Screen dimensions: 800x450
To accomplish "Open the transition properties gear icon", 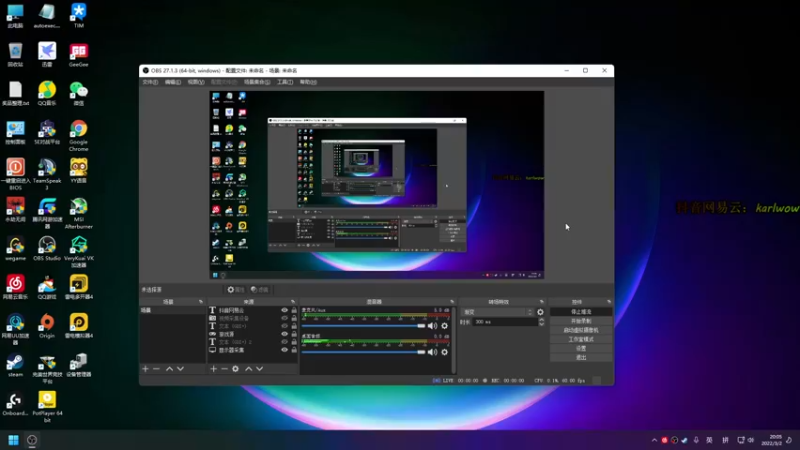I will 540,312.
